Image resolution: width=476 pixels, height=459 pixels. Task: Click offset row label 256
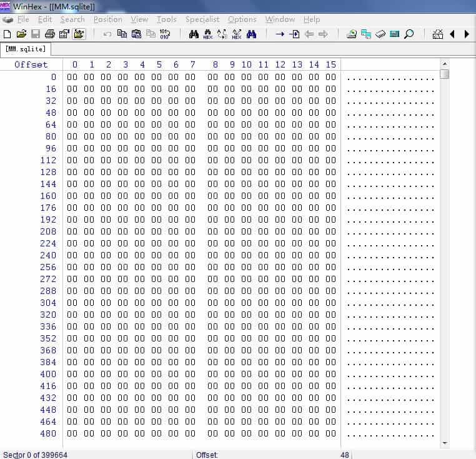48,267
